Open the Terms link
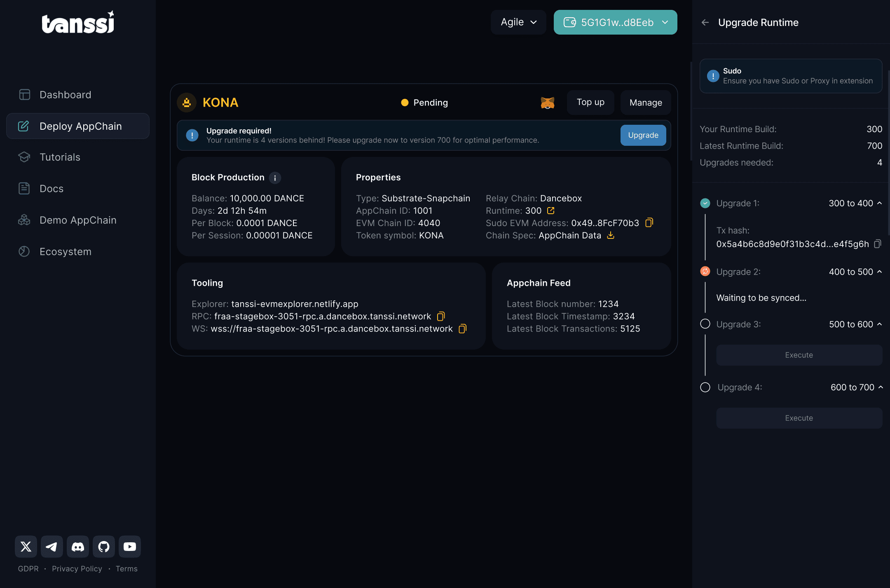Image resolution: width=890 pixels, height=588 pixels. tap(126, 569)
